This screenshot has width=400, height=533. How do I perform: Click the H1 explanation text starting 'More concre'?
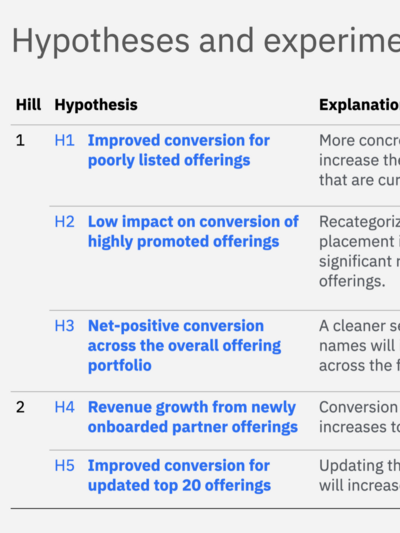[x=360, y=160]
